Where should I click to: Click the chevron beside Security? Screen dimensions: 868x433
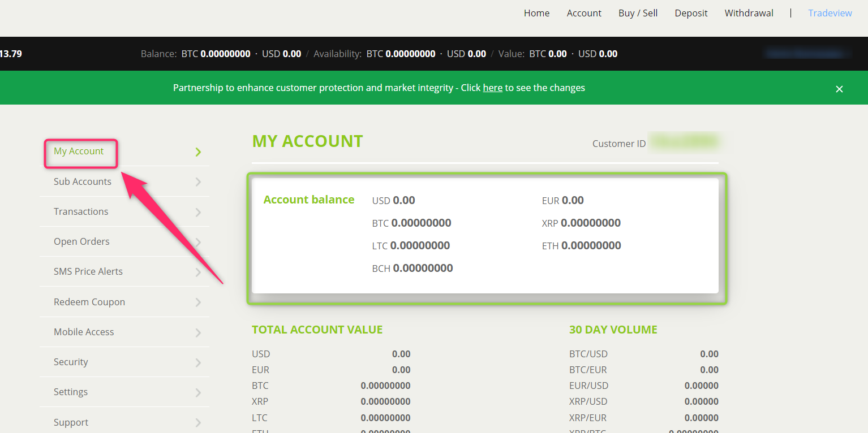(198, 362)
